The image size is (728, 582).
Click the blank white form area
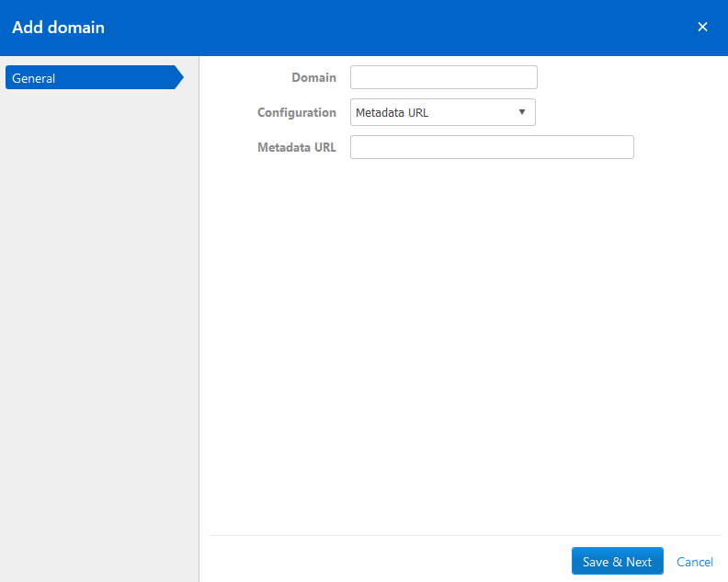point(460,349)
